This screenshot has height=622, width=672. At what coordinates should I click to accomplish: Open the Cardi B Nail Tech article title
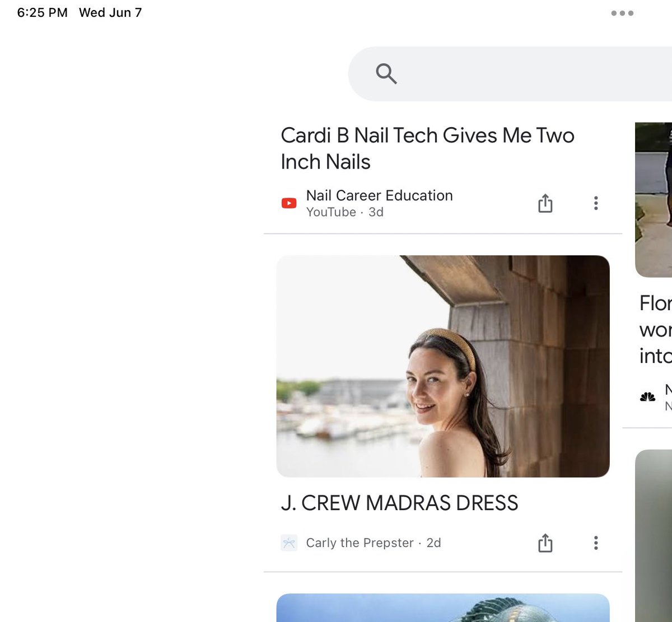pos(427,148)
